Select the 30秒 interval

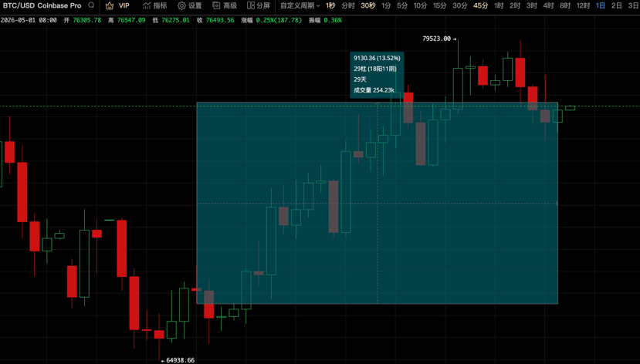pyautogui.click(x=368, y=5)
